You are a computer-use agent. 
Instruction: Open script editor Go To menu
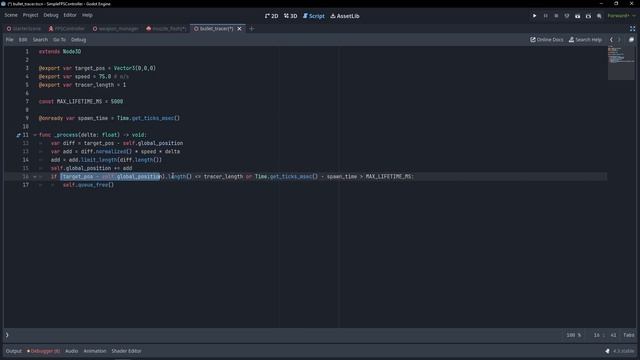click(x=59, y=40)
